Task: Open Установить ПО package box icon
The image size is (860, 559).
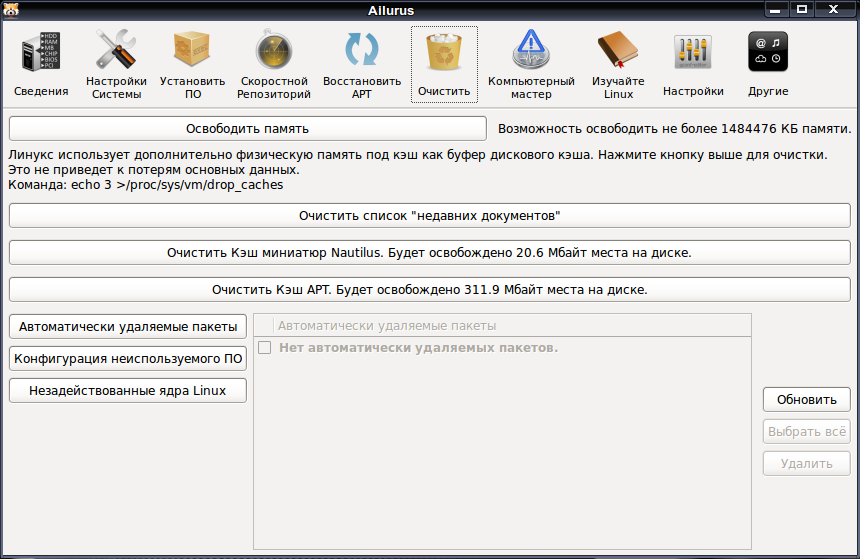Action: [x=193, y=65]
